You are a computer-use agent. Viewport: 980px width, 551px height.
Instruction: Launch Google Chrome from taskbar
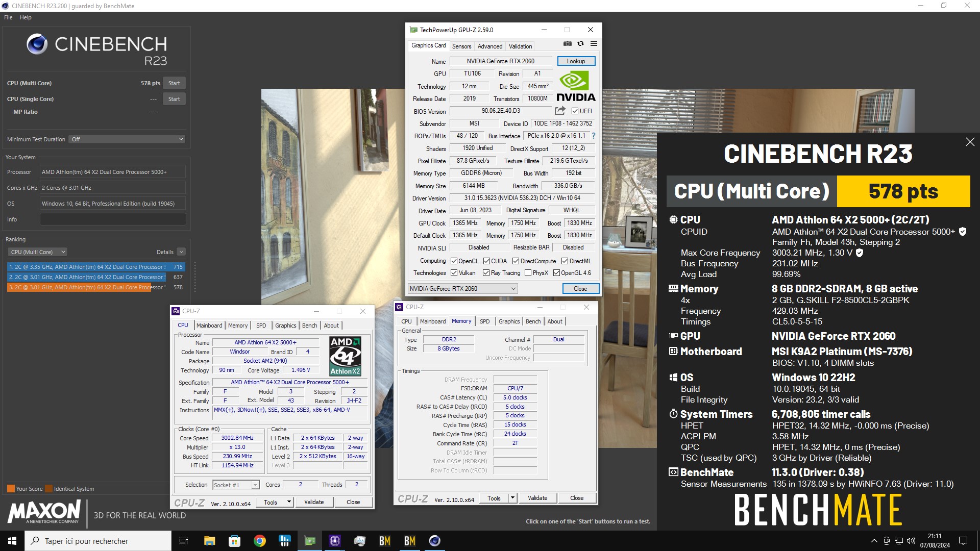click(259, 541)
